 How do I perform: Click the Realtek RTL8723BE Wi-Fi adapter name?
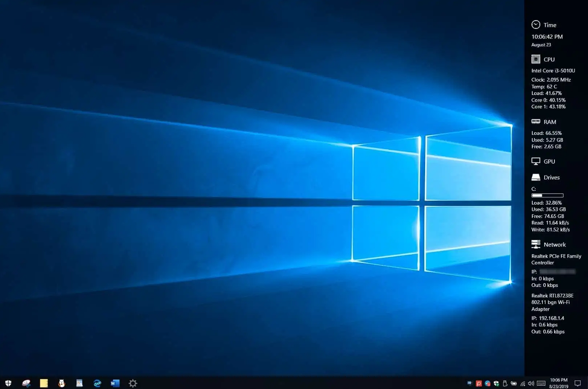552,302
